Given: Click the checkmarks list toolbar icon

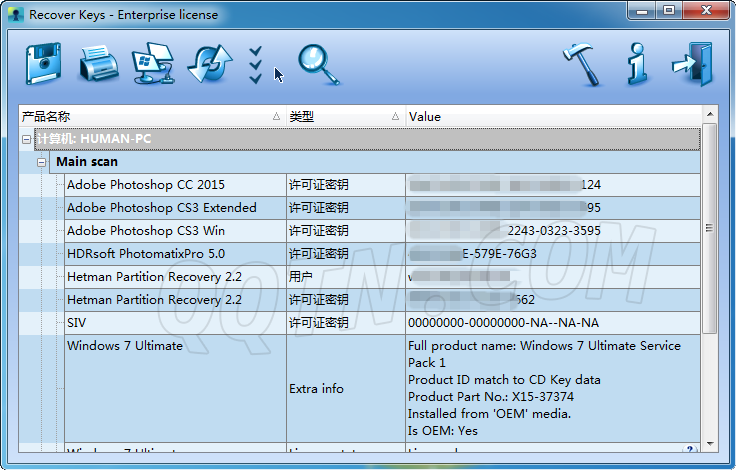Looking at the screenshot, I should coord(256,65).
